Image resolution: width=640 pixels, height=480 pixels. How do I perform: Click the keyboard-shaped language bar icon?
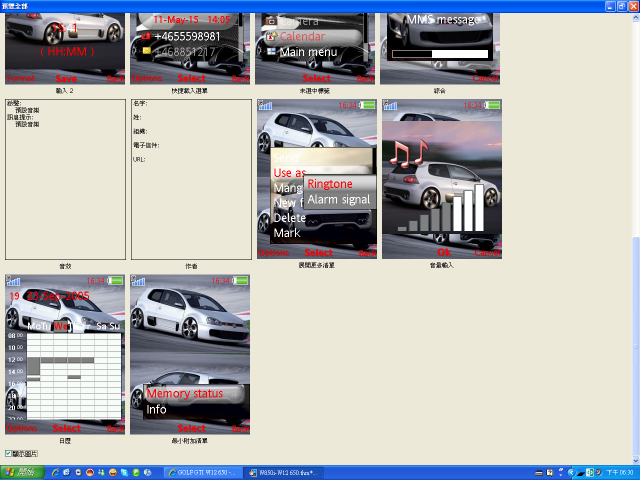[539, 473]
